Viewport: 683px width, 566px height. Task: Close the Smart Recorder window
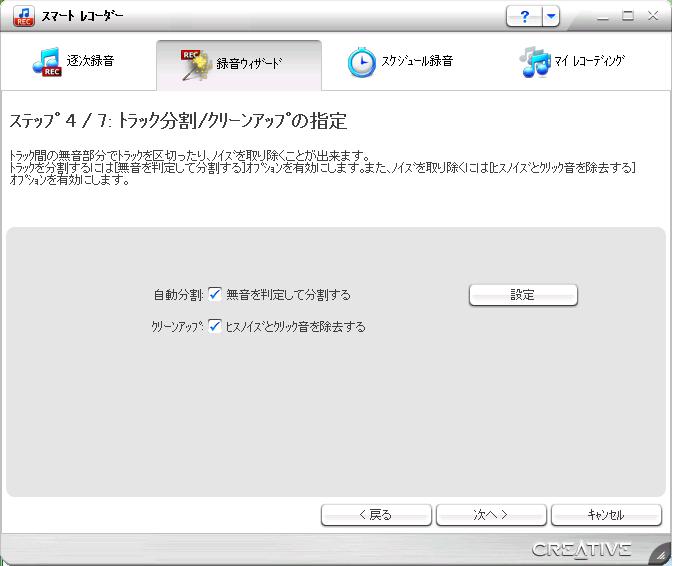click(654, 17)
